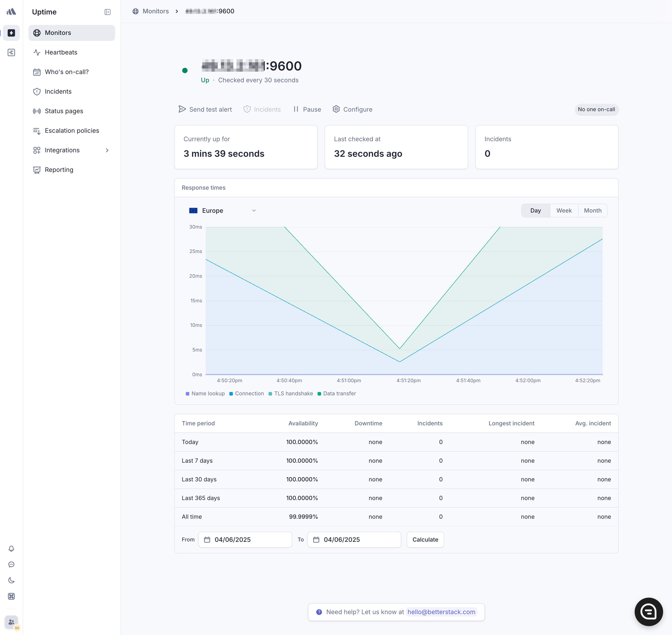
Task: Switch response times to Week view
Action: (x=563, y=210)
